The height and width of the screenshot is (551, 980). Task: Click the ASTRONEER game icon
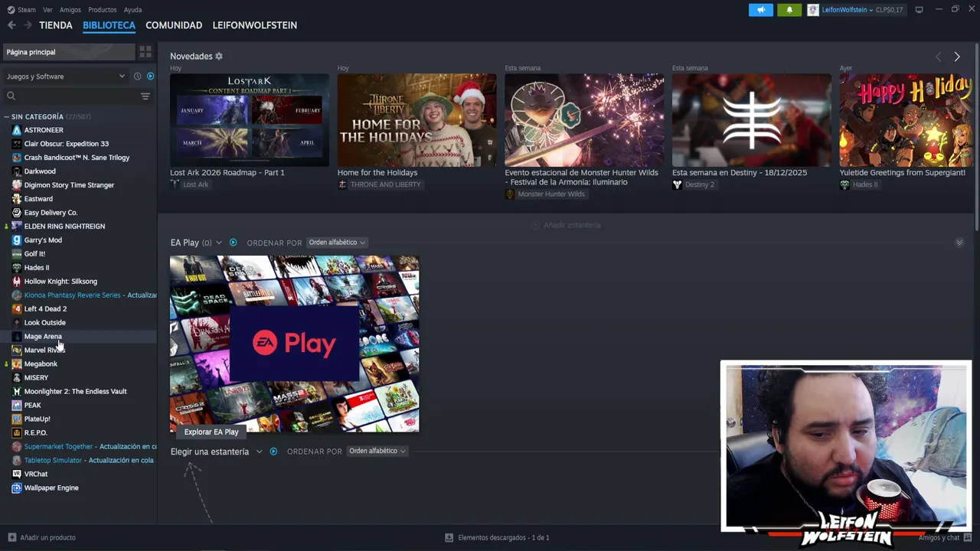coord(17,130)
